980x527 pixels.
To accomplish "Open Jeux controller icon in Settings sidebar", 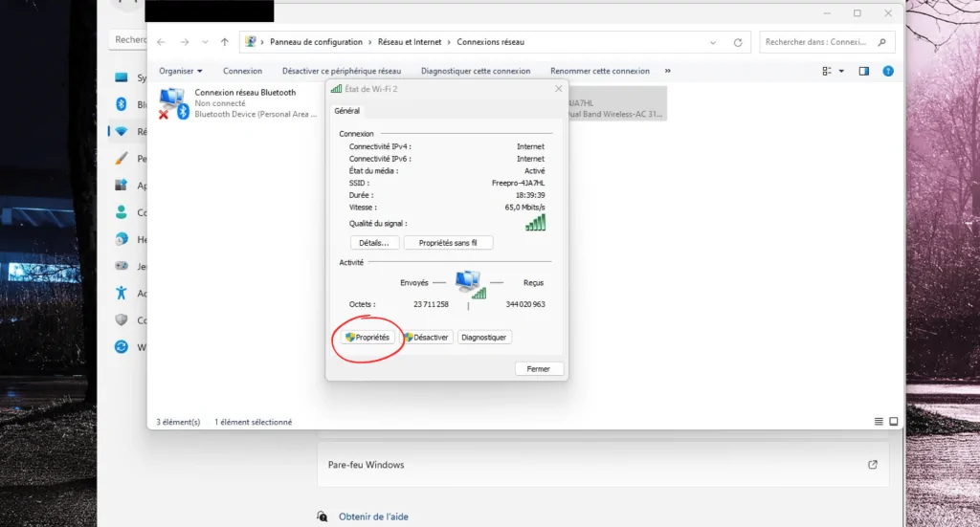I will click(x=122, y=266).
